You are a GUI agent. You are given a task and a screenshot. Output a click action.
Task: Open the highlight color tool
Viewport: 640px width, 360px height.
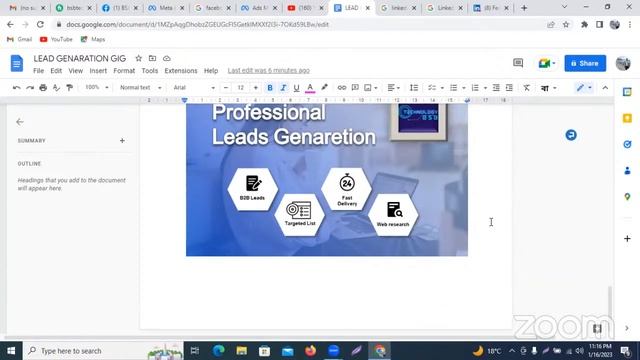coord(324,88)
